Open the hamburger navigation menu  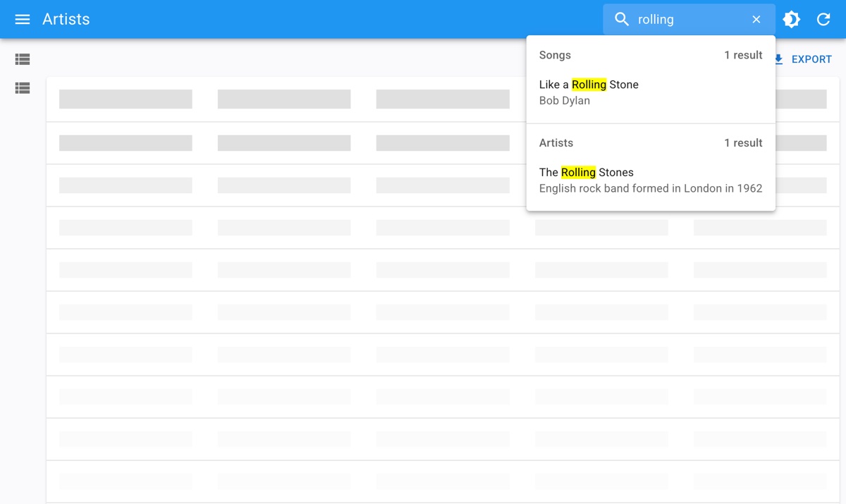coord(23,19)
